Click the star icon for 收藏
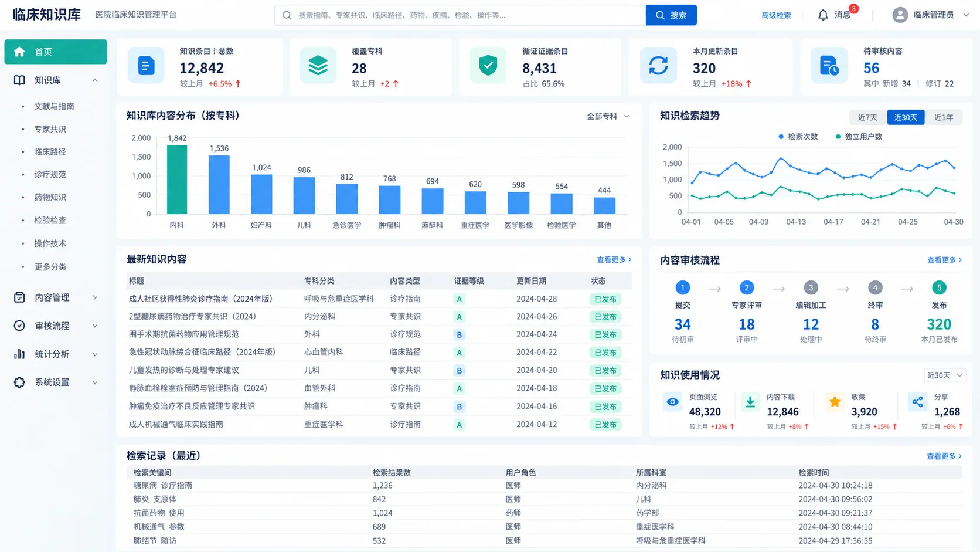Screen dimensions: 980x552 [835, 402]
